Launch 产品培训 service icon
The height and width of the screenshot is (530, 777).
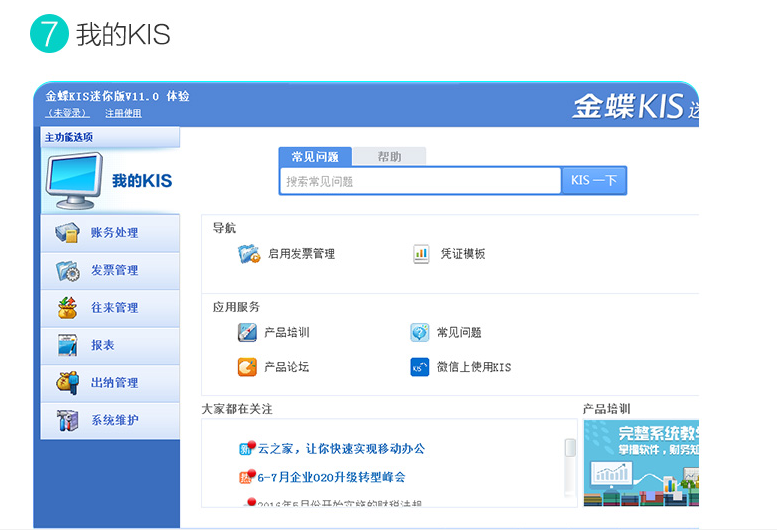click(248, 332)
